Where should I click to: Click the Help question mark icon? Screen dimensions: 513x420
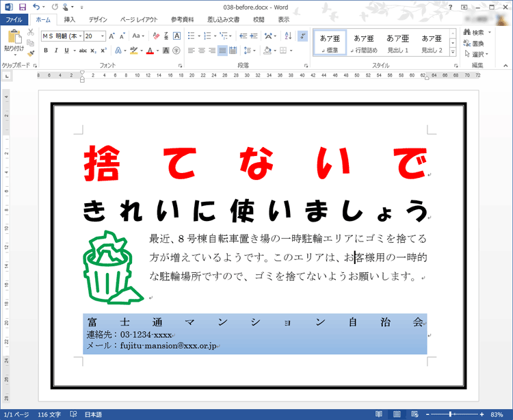click(450, 8)
